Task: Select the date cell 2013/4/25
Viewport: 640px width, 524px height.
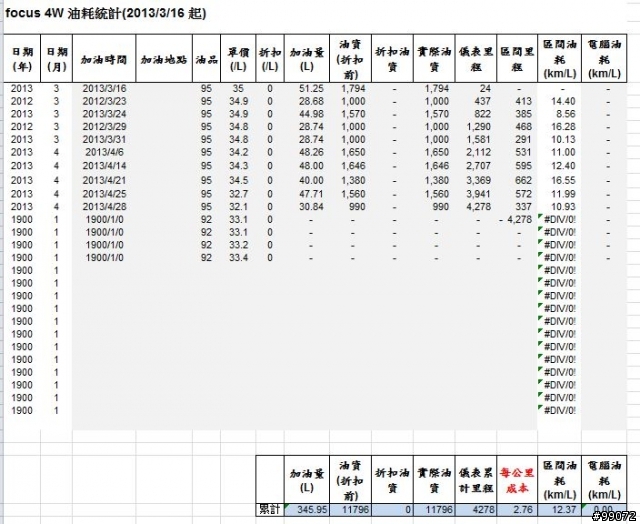Action: pyautogui.click(x=104, y=193)
